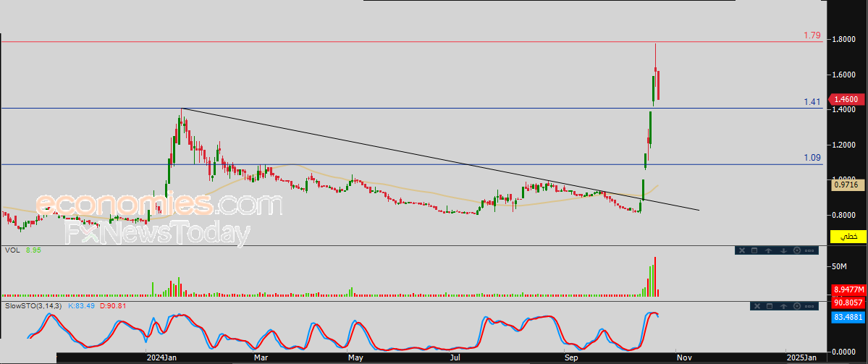This screenshot has height=364, width=868.
Task: Select the SlowSTO(3,14,3) indicator label
Action: [34, 305]
